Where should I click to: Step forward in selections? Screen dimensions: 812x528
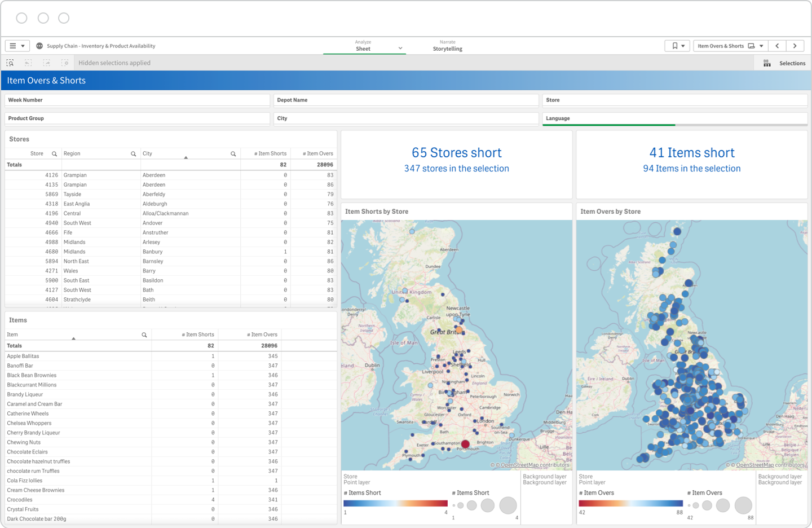coord(47,63)
